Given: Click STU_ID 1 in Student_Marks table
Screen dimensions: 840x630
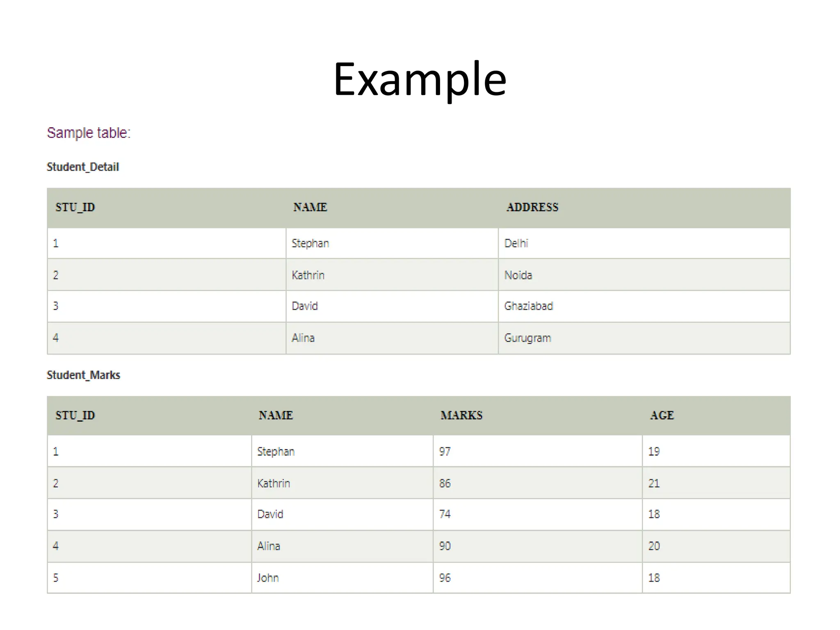Looking at the screenshot, I should (x=56, y=452).
